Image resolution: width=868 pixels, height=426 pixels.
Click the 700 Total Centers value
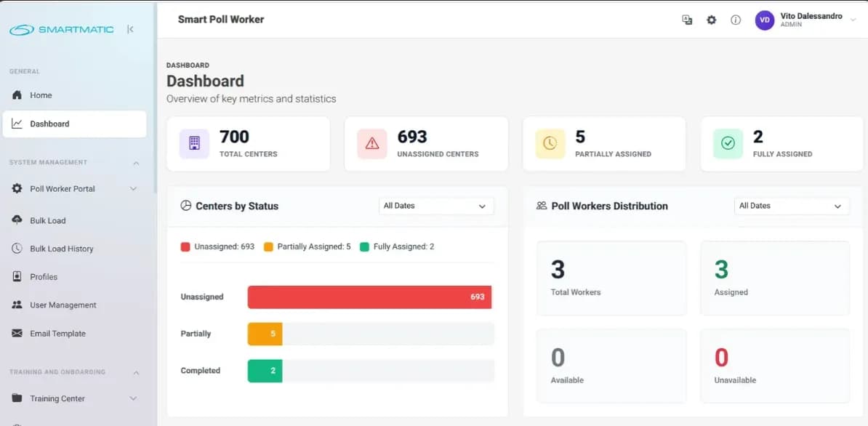[x=234, y=137]
